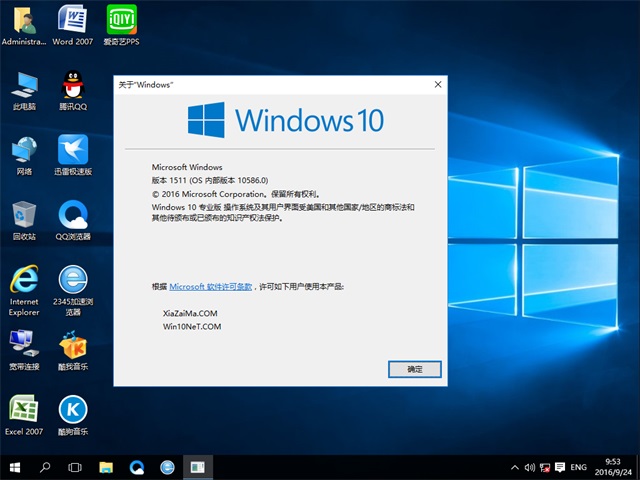Launch the Excel 2007 desktop shortcut
This screenshot has height=480, width=640.
click(x=24, y=408)
